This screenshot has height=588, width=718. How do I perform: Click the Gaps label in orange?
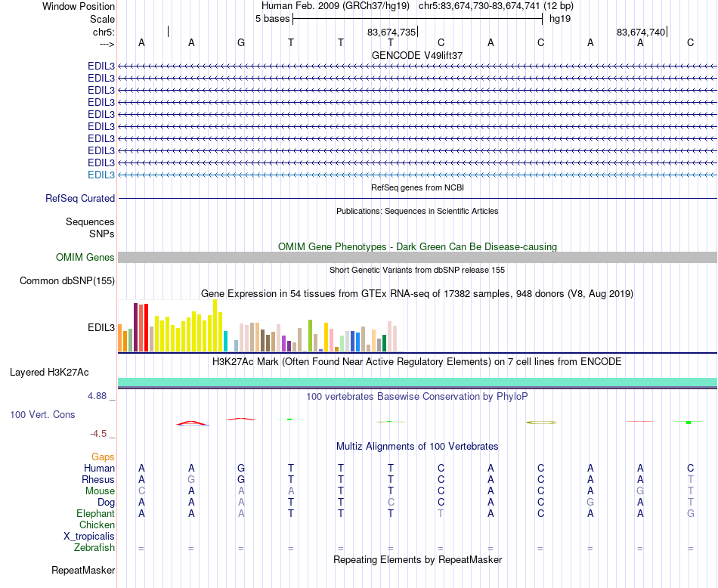pyautogui.click(x=103, y=456)
